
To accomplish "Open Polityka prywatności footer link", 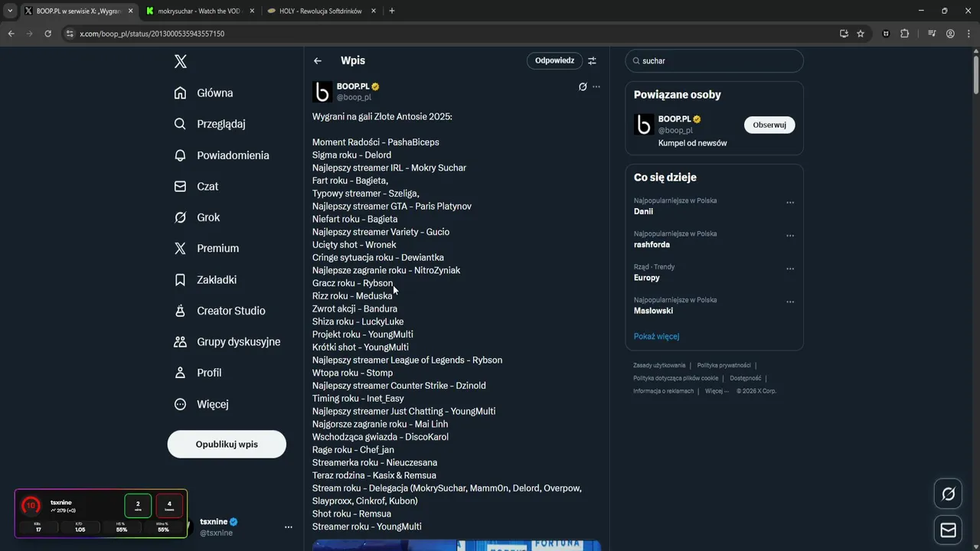I will tap(724, 366).
